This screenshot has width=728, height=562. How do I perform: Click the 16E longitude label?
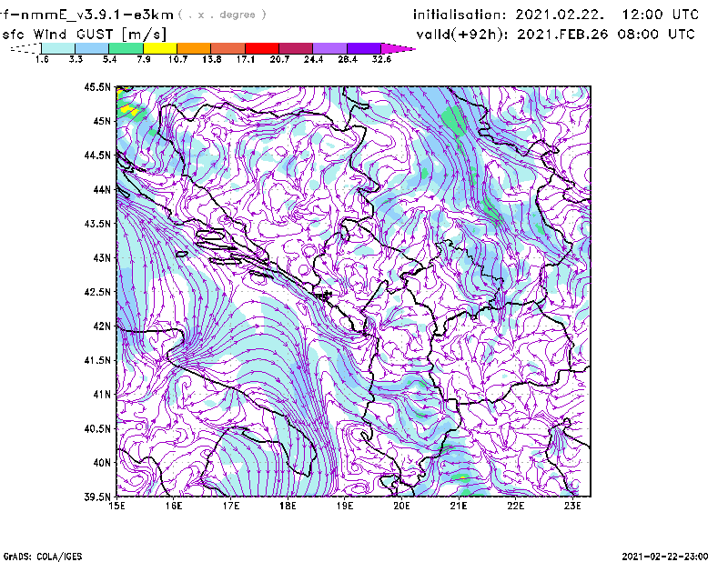[174, 506]
